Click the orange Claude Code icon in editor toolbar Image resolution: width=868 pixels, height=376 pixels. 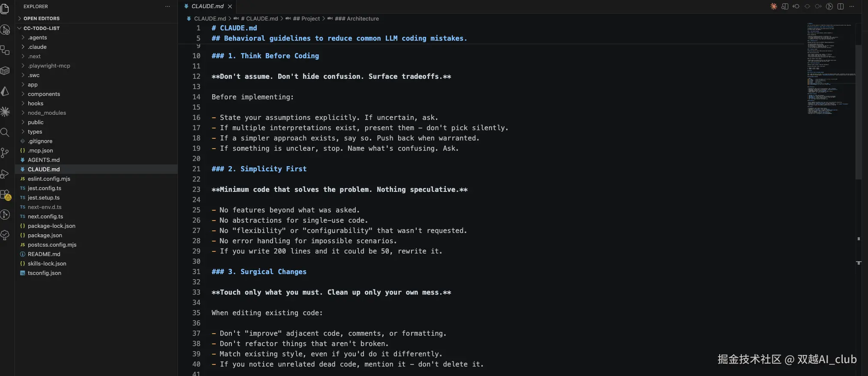[x=773, y=6]
